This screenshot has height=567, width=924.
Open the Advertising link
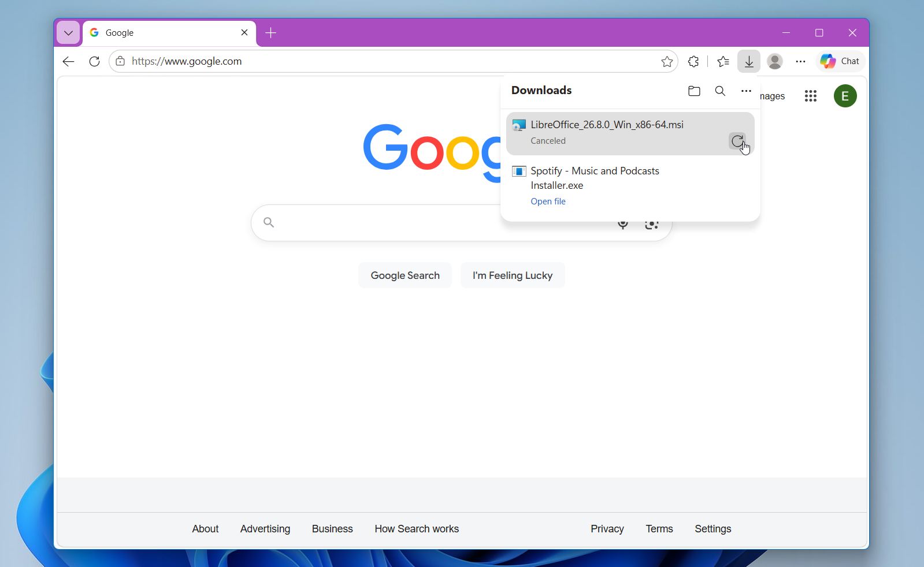click(265, 529)
